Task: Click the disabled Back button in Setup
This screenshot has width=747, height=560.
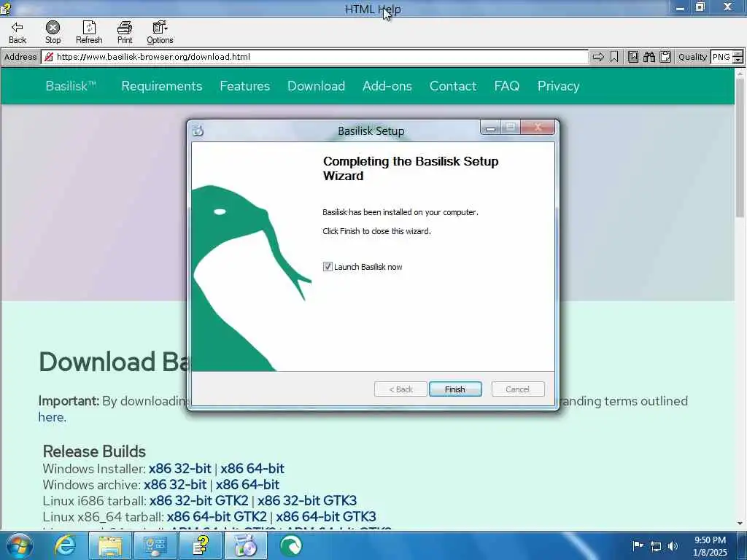Action: pyautogui.click(x=400, y=389)
